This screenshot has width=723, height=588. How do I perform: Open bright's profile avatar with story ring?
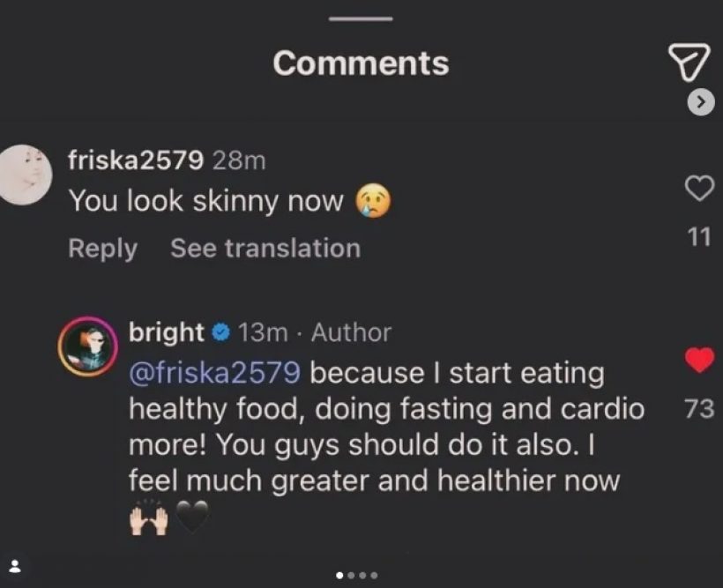click(x=86, y=343)
